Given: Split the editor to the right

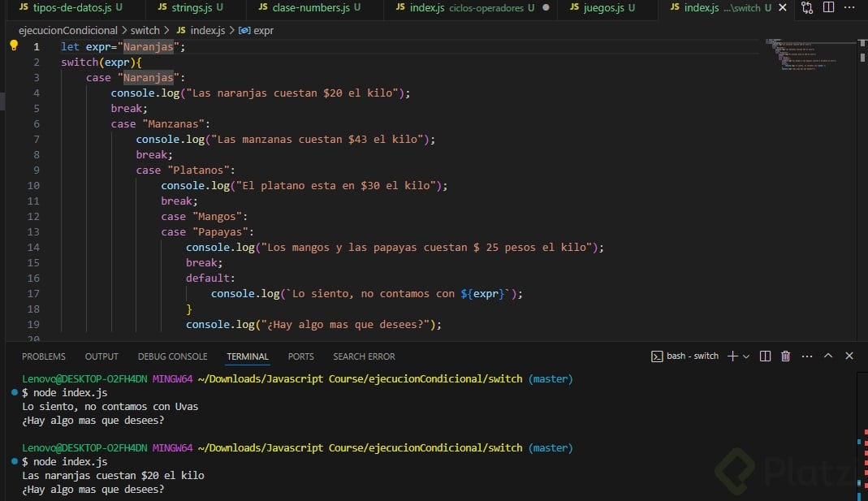Looking at the screenshot, I should tap(829, 7).
